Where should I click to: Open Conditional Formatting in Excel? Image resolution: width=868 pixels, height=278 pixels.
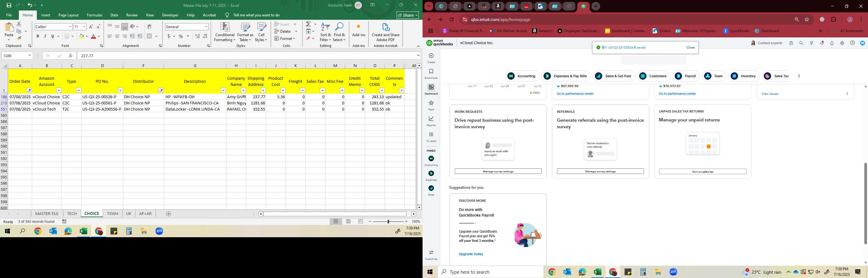(x=225, y=32)
